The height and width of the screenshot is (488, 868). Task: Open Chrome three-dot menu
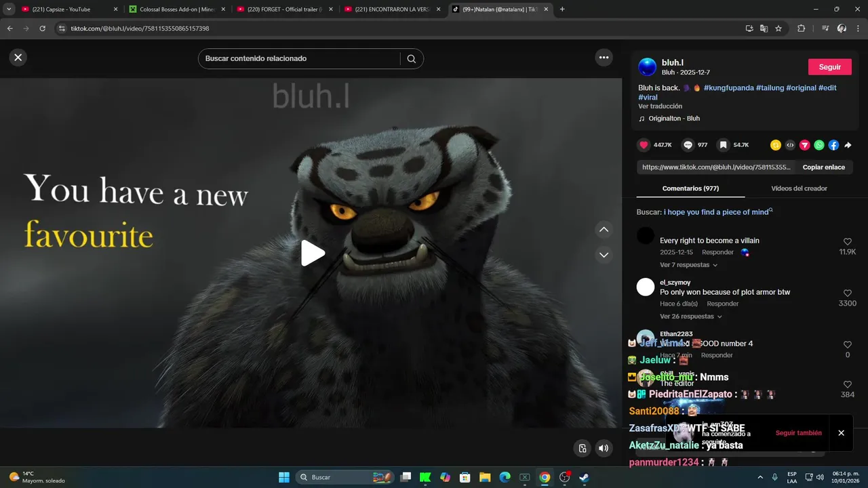pyautogui.click(x=858, y=28)
